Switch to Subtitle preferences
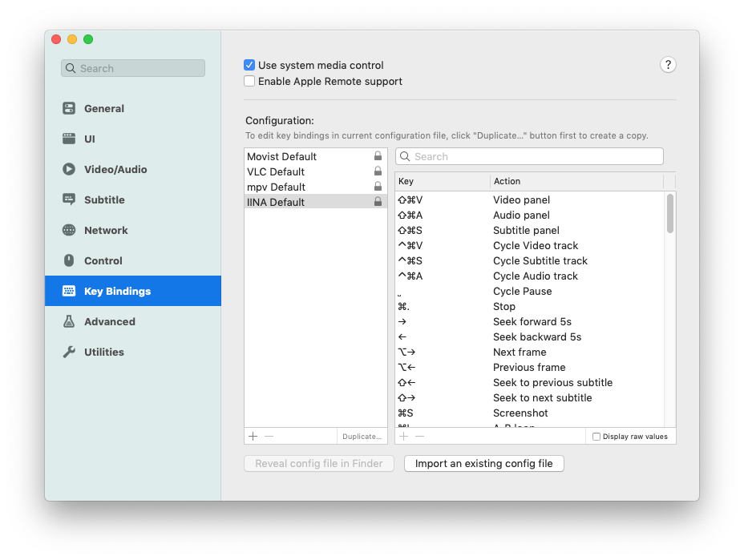This screenshot has height=560, width=744. (104, 199)
